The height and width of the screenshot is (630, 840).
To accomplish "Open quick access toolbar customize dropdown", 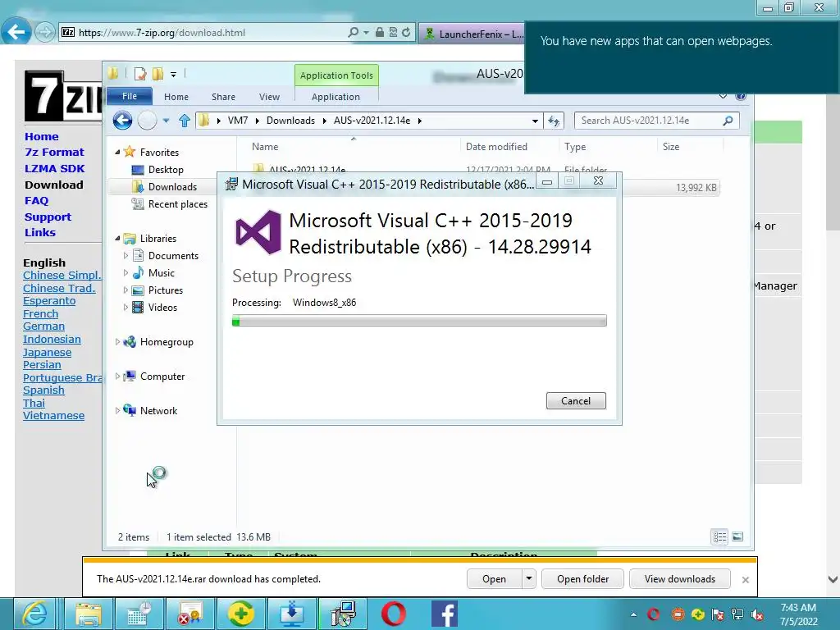I will pos(174,75).
